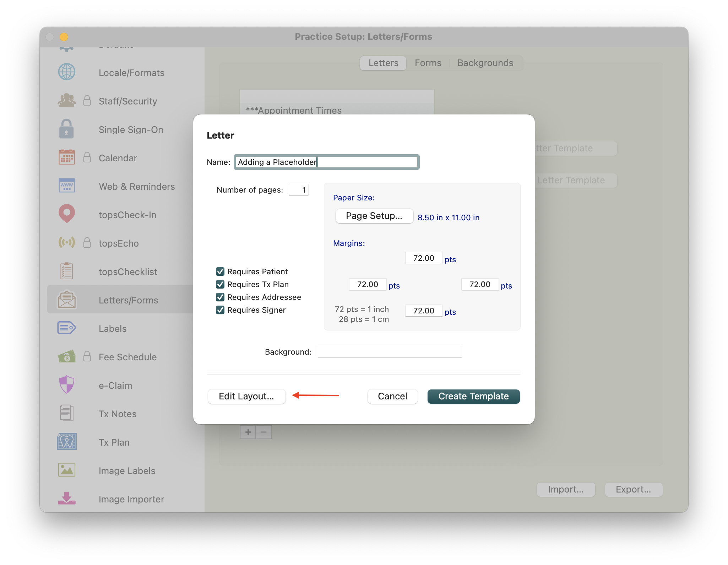
Task: Disable Requires Signer checkbox
Action: pos(220,310)
